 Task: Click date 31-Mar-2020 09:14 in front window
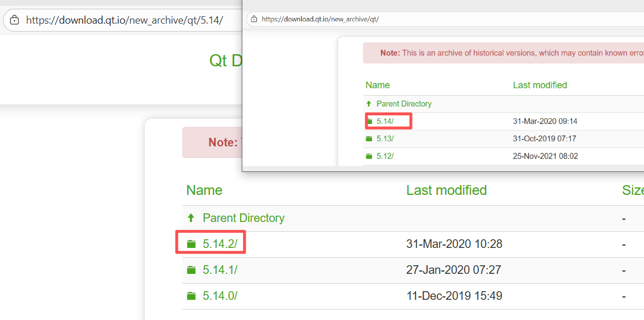click(545, 122)
